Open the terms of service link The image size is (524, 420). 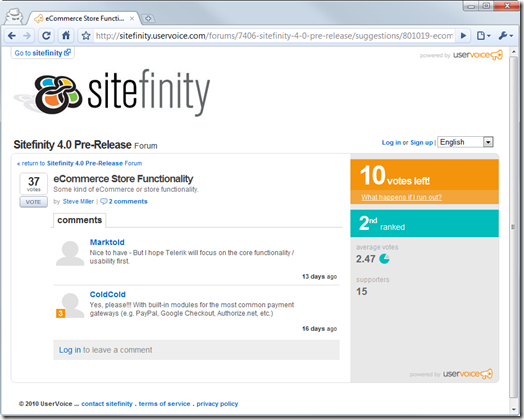coord(164,404)
